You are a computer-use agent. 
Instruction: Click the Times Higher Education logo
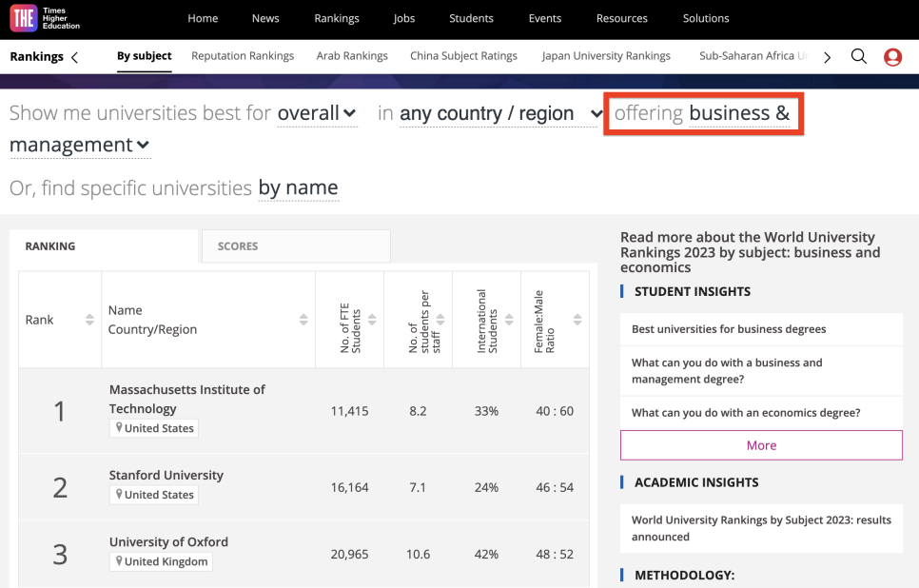point(45,18)
